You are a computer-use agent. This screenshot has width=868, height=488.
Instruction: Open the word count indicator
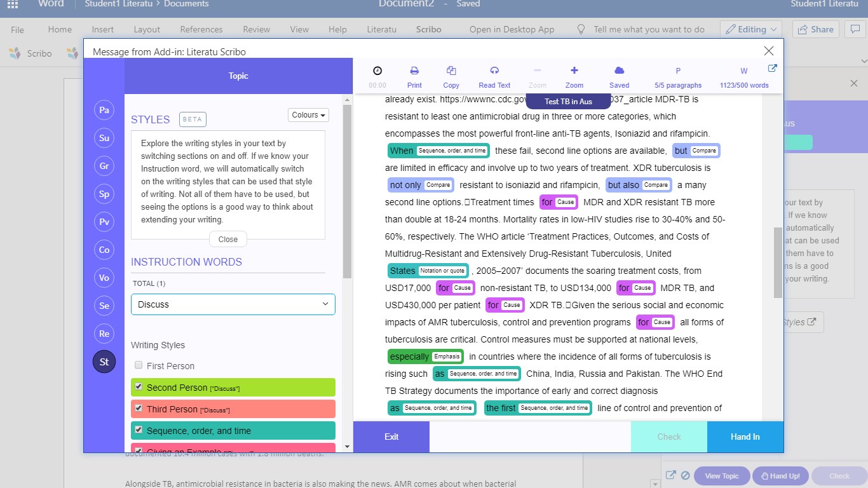pos(744,77)
